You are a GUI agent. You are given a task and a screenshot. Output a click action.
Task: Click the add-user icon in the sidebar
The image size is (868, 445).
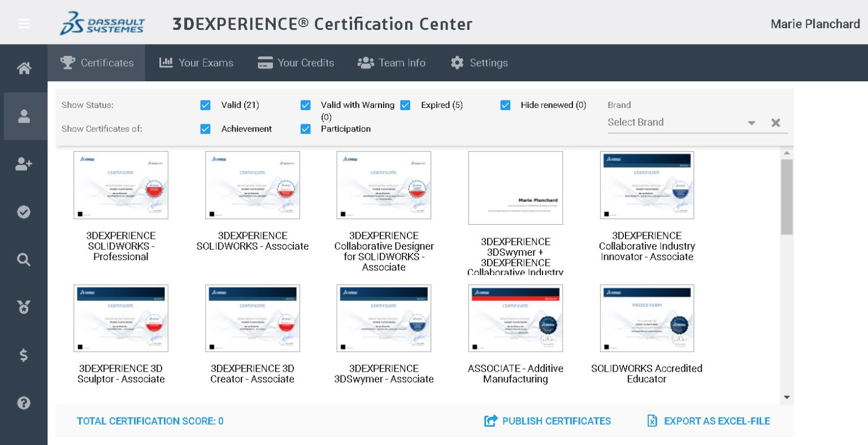pyautogui.click(x=23, y=164)
